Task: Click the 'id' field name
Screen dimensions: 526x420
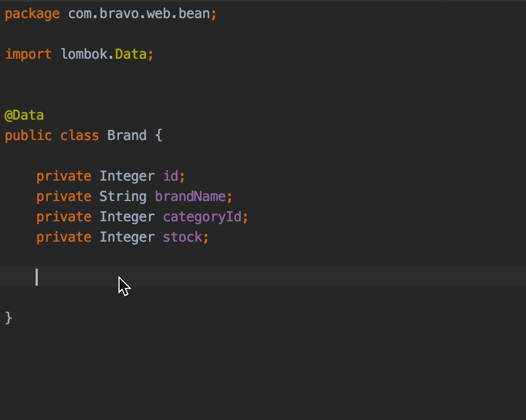Action: (171, 176)
